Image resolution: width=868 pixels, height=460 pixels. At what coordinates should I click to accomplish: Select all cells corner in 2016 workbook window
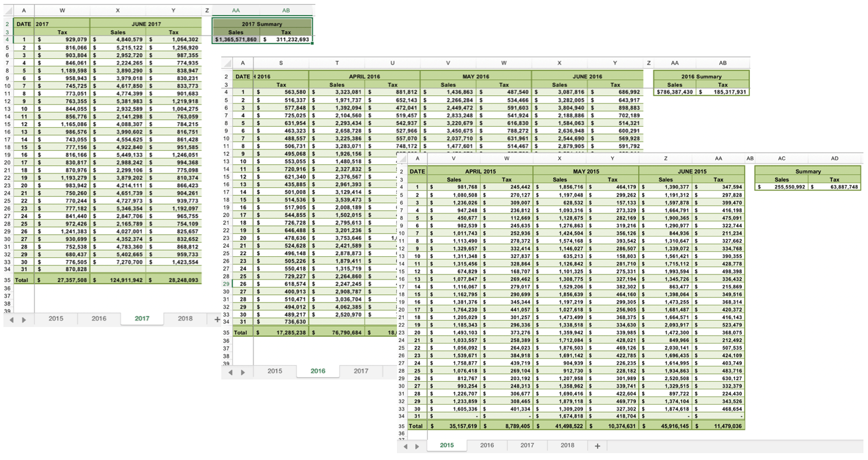226,63
